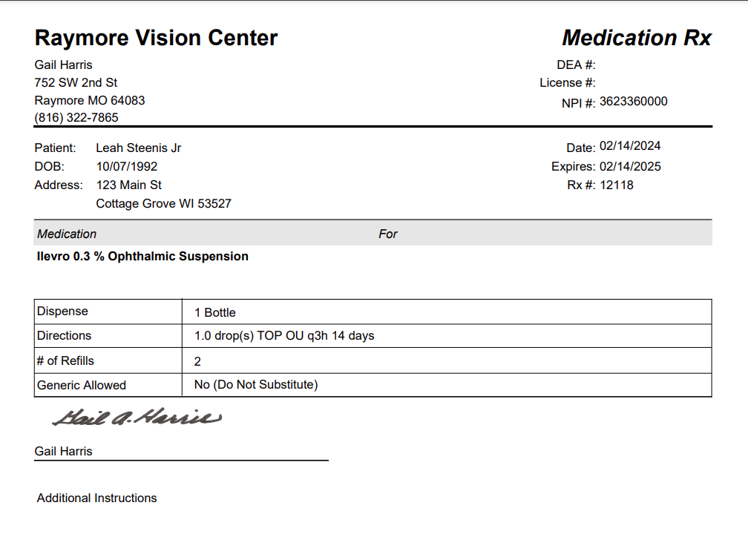Click the expiration date 02/14/2025
Image resolution: width=748 pixels, height=560 pixels.
(630, 167)
